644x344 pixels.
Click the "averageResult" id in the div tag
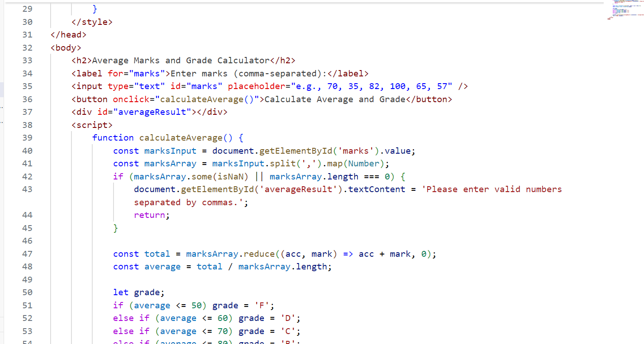(152, 112)
